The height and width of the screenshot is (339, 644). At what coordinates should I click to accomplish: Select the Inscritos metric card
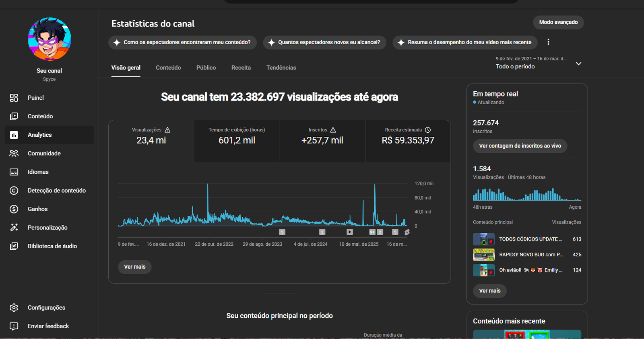(322, 141)
